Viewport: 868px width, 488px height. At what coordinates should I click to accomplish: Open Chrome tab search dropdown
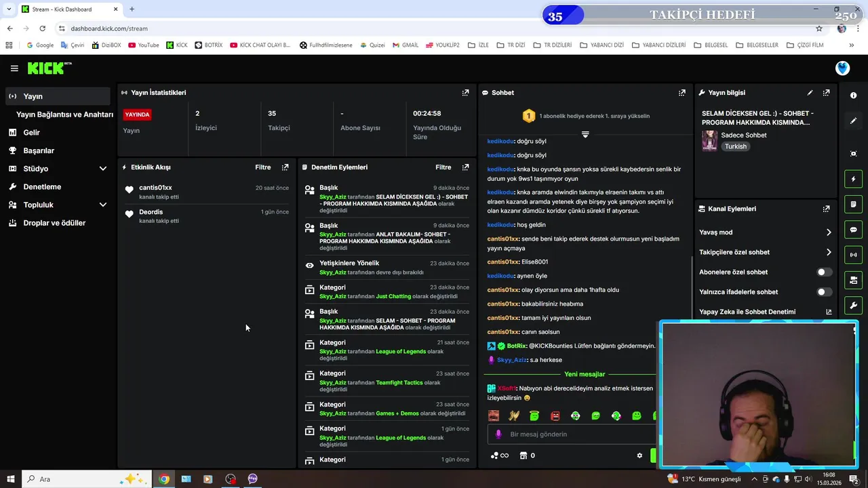point(8,9)
